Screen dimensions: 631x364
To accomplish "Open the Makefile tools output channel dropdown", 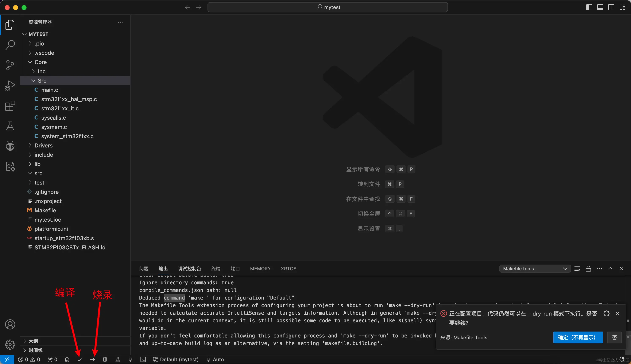I will pyautogui.click(x=535, y=269).
